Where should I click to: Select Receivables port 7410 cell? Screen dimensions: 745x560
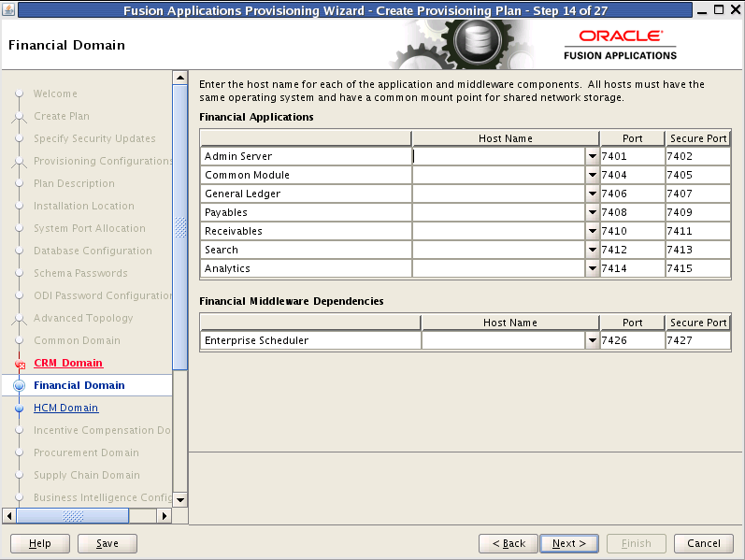(x=633, y=231)
